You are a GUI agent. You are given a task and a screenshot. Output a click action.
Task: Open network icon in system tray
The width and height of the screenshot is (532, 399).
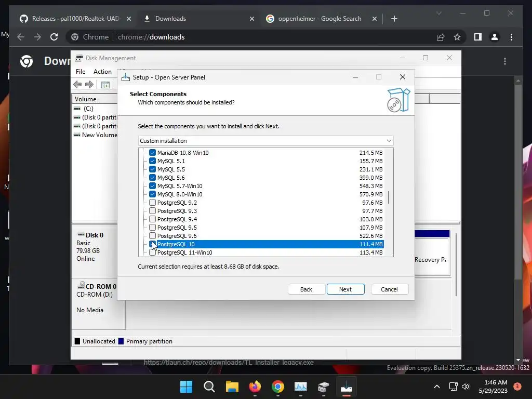point(453,387)
